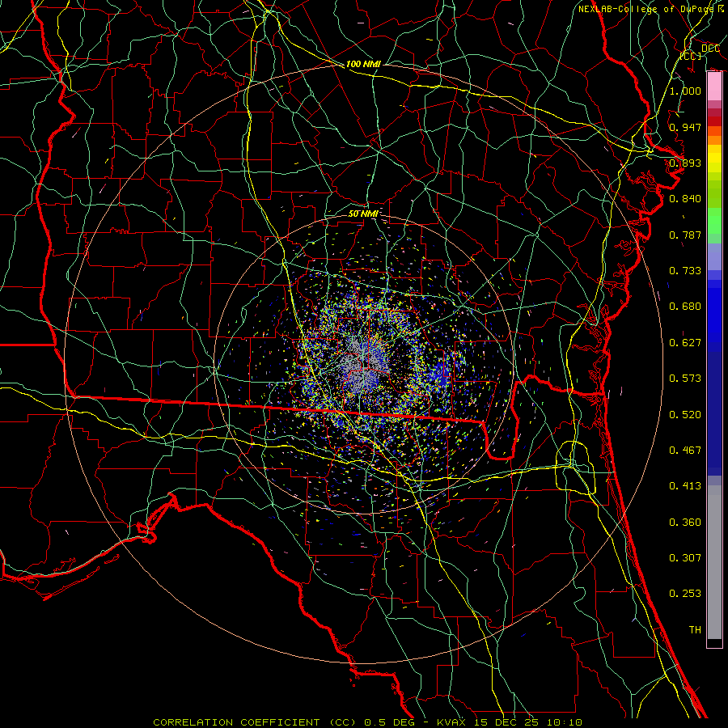Click the 0.520 scale value
This screenshot has height=728, width=728.
(685, 415)
